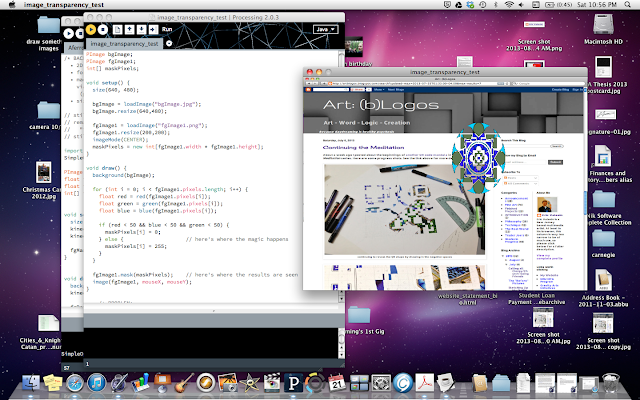Click the mandala image in the sketch window
The width and height of the screenshot is (640, 400).
tap(478, 158)
